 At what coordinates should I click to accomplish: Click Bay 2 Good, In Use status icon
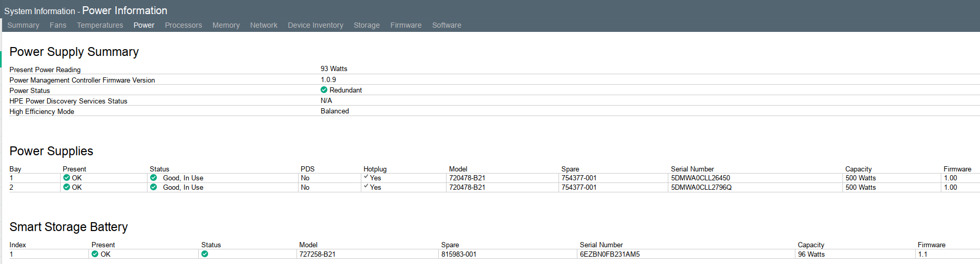coord(153,187)
